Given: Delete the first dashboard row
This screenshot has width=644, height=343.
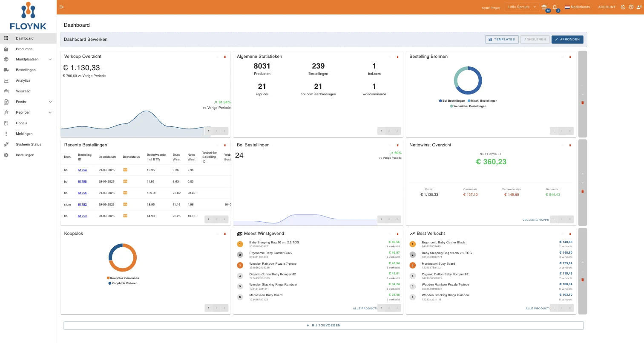Looking at the screenshot, I should click(x=583, y=103).
